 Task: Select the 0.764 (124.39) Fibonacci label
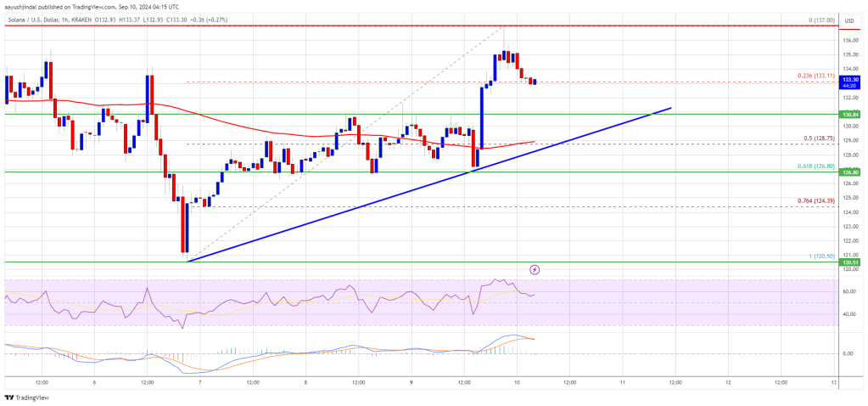(x=818, y=200)
